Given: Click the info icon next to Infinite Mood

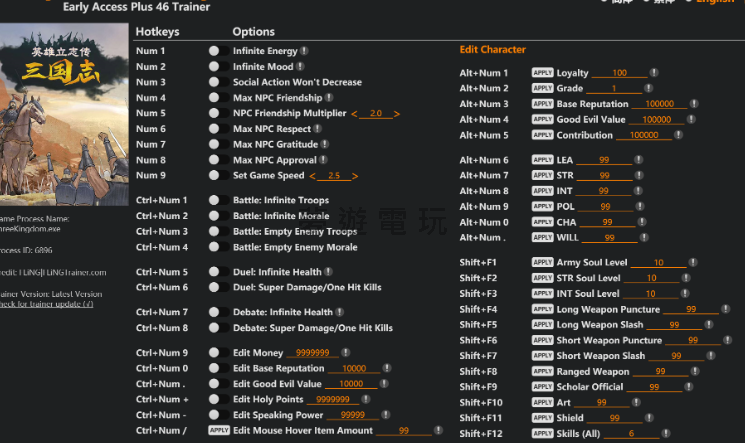Looking at the screenshot, I should tap(300, 67).
